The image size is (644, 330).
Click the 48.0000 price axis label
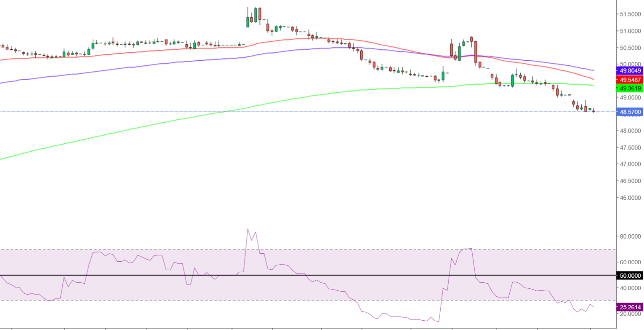click(x=630, y=131)
